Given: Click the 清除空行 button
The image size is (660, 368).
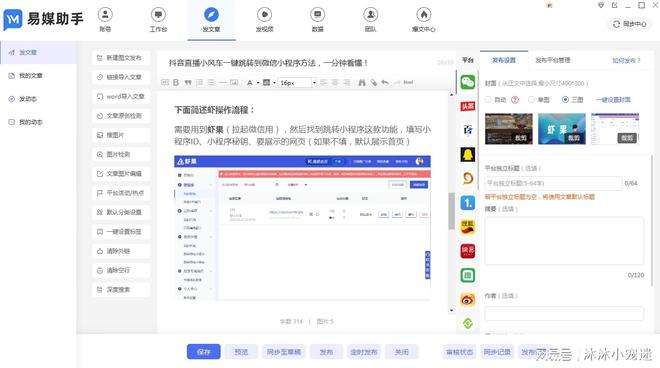Looking at the screenshot, I should [121, 270].
